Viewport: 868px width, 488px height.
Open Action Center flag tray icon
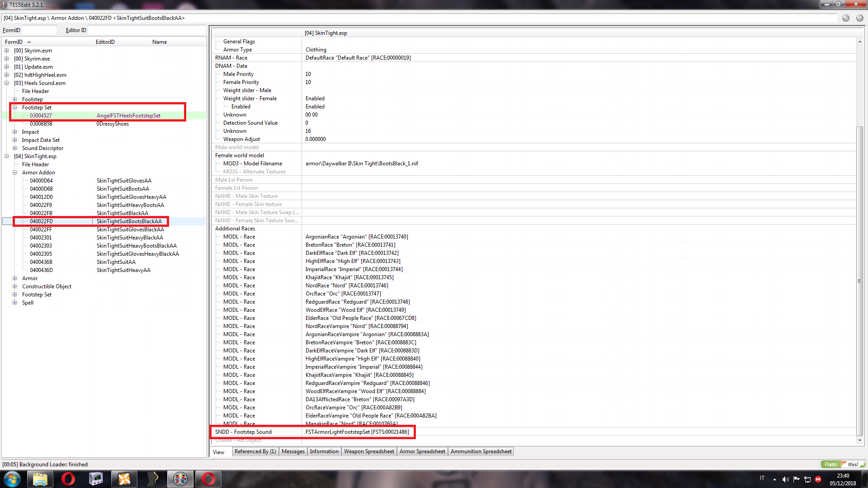(x=796, y=479)
